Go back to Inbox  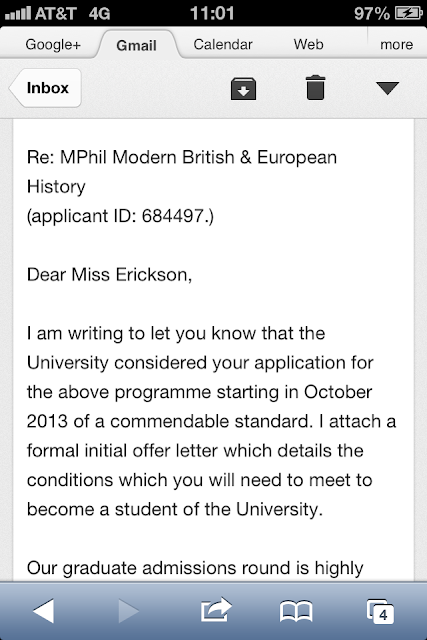pos(45,88)
